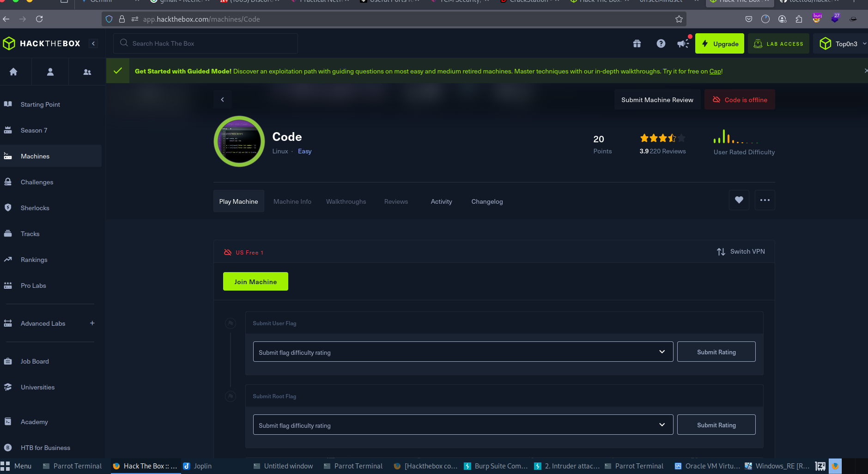Expand user flag difficulty rating dropdown
Image resolution: width=868 pixels, height=474 pixels.
[x=463, y=352]
